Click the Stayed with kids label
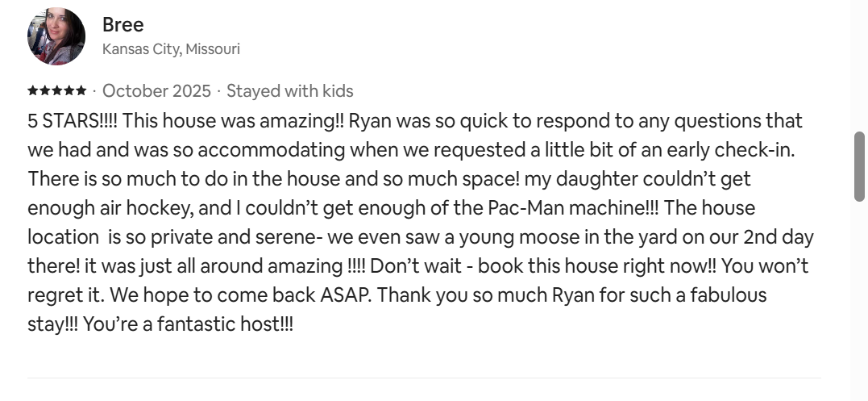Viewport: 868px width, 401px height. [289, 90]
